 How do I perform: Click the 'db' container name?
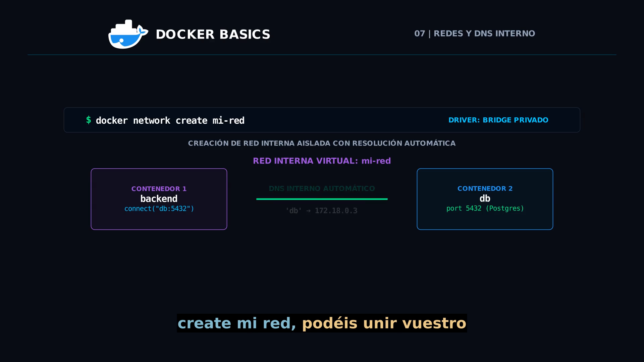(485, 198)
